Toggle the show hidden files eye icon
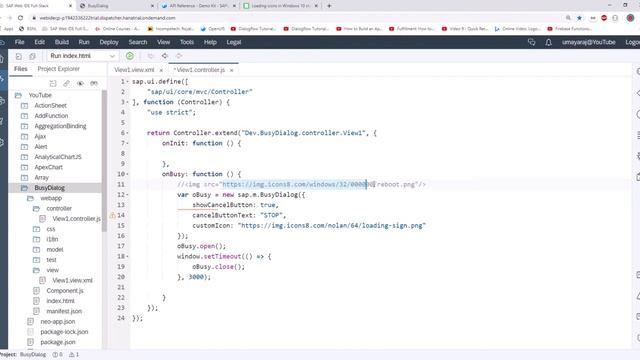 pyautogui.click(x=80, y=83)
